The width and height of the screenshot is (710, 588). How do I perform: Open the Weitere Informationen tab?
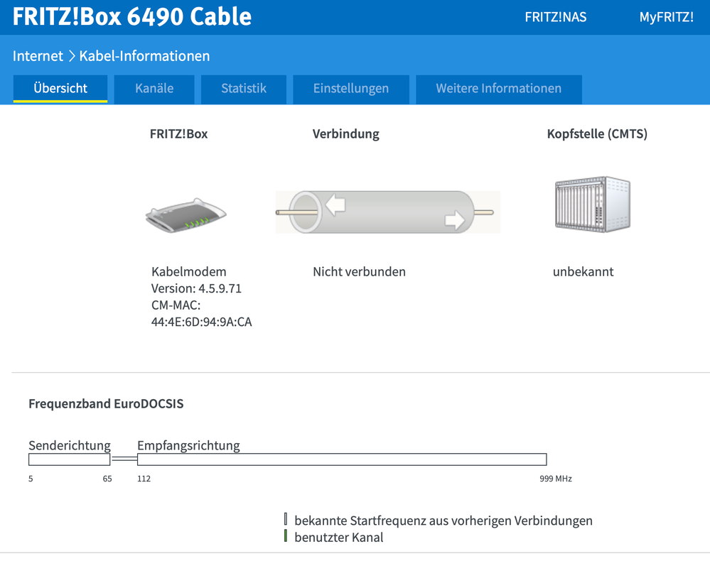tap(498, 88)
